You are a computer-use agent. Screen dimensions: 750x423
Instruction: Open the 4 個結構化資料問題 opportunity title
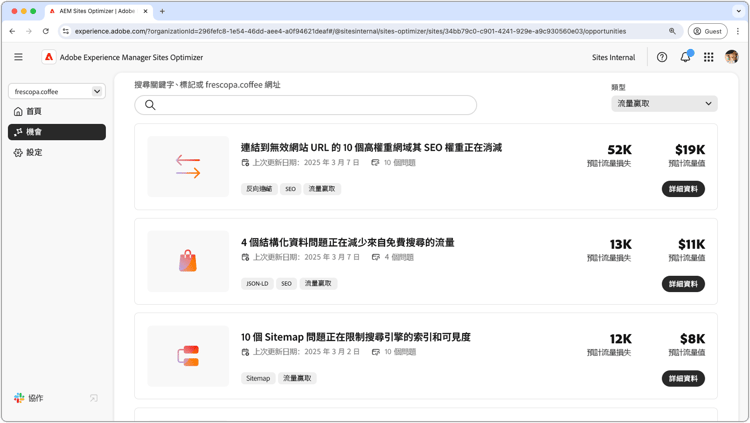point(348,242)
